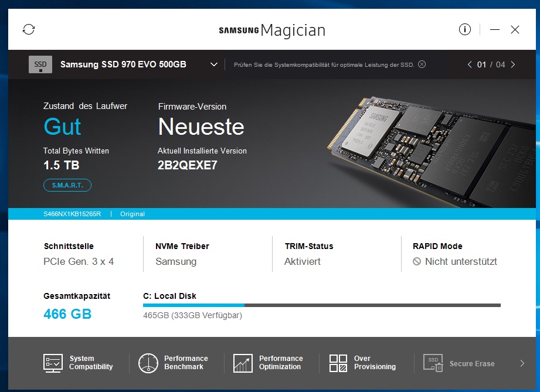
Task: Dismiss the system compatibility notice
Action: pyautogui.click(x=422, y=64)
